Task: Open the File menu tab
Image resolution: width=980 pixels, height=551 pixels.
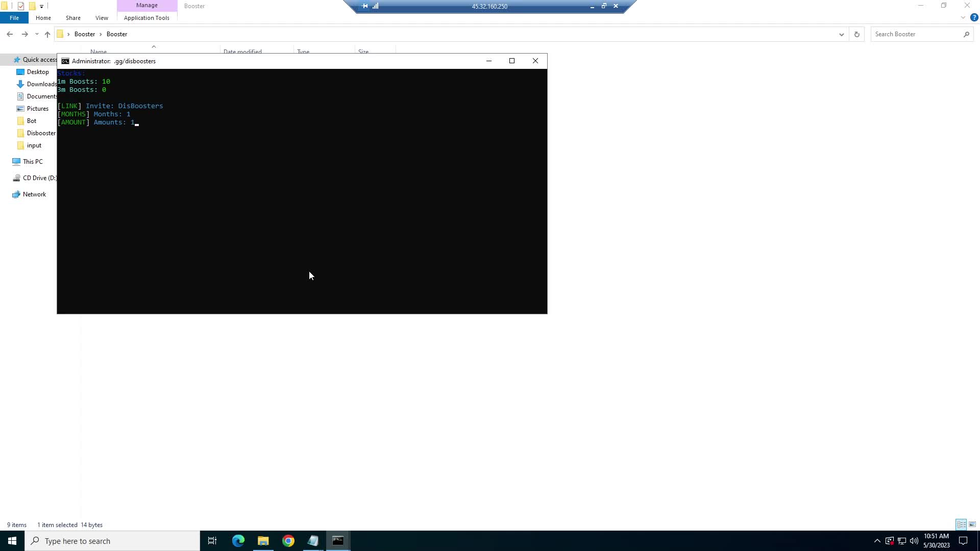Action: click(14, 18)
